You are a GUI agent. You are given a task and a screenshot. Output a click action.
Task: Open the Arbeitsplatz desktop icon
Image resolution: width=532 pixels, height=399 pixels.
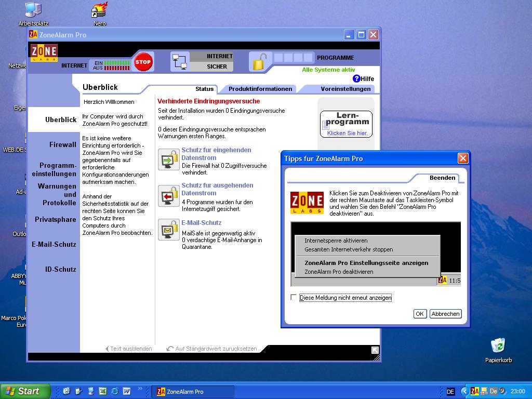33,14
